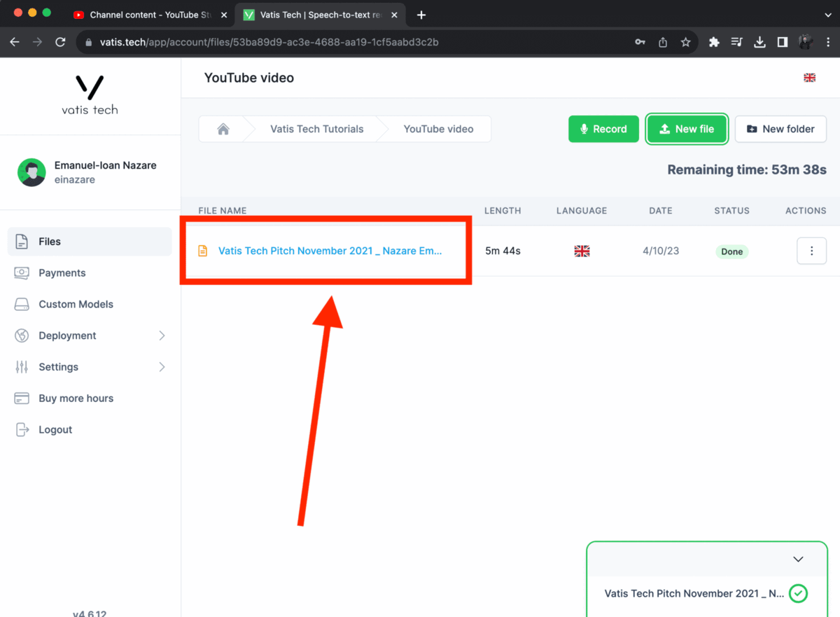Sort by the FILE NAME column header

223,210
